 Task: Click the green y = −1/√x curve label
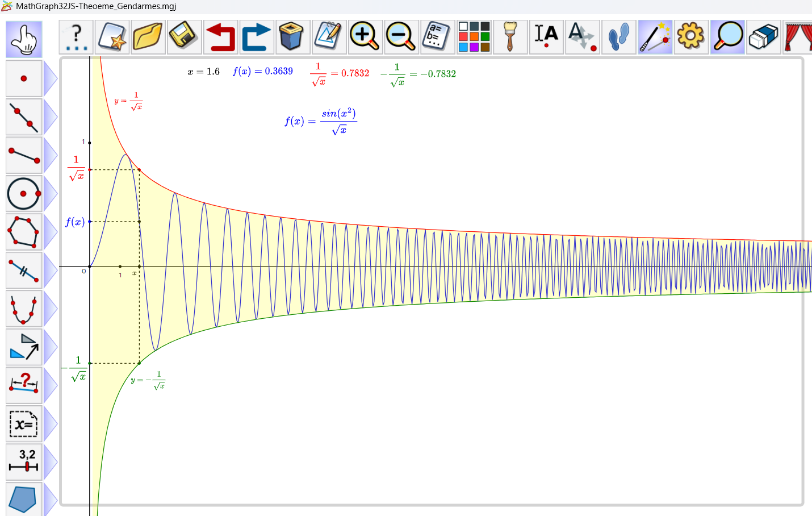click(148, 380)
